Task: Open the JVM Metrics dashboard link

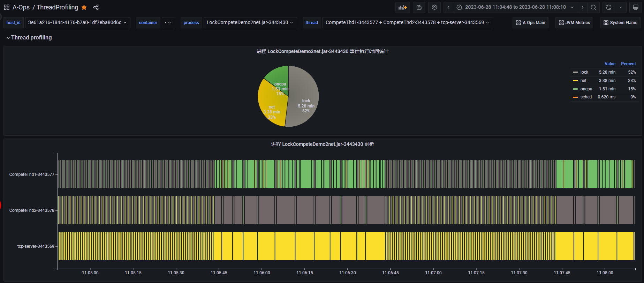Action: 574,23
